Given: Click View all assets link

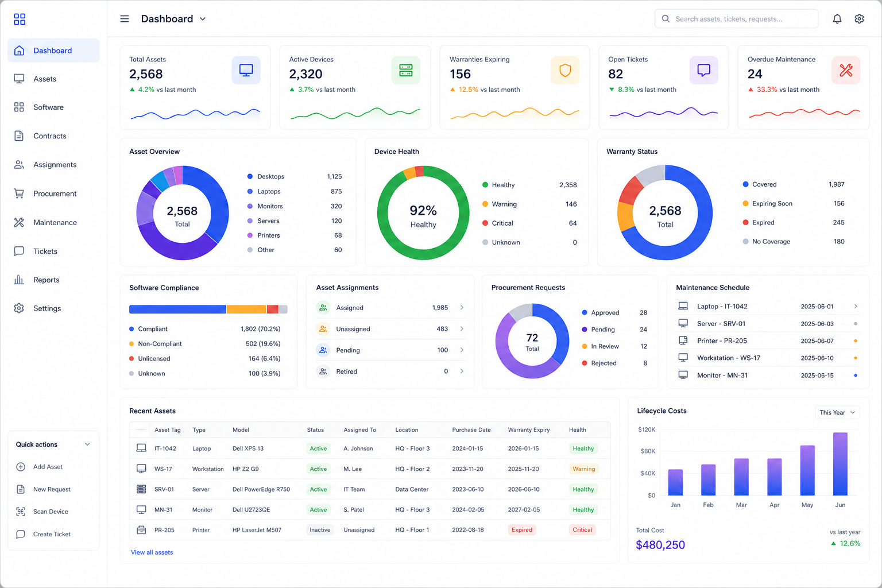Looking at the screenshot, I should point(152,552).
